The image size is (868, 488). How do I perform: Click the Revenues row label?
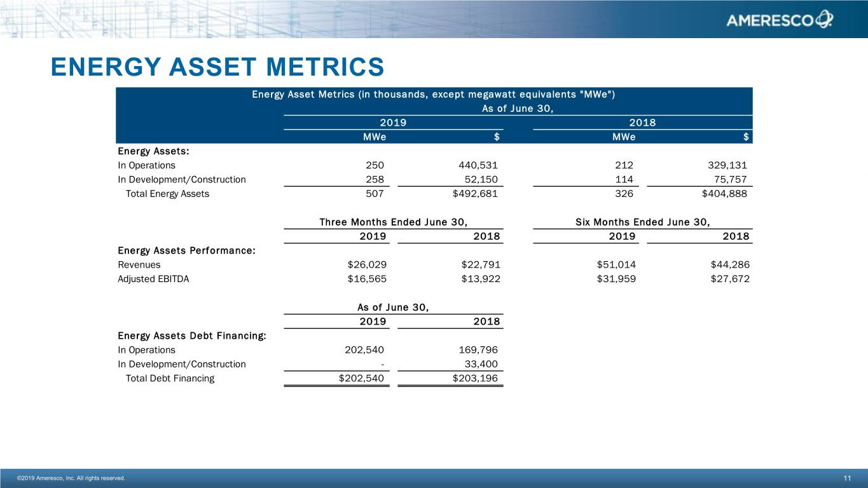pyautogui.click(x=139, y=264)
